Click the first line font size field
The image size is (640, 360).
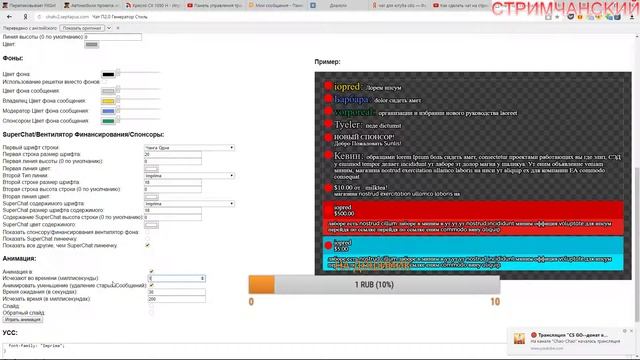point(173,154)
